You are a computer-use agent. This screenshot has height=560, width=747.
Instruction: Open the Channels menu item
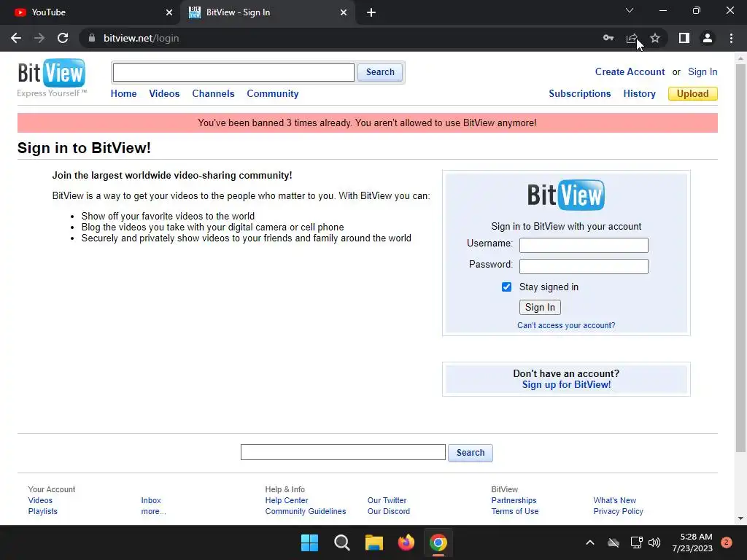(x=213, y=94)
